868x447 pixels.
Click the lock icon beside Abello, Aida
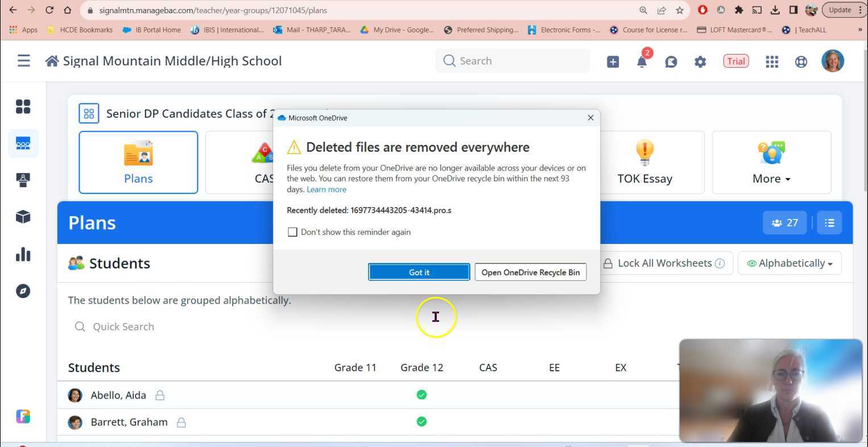160,395
